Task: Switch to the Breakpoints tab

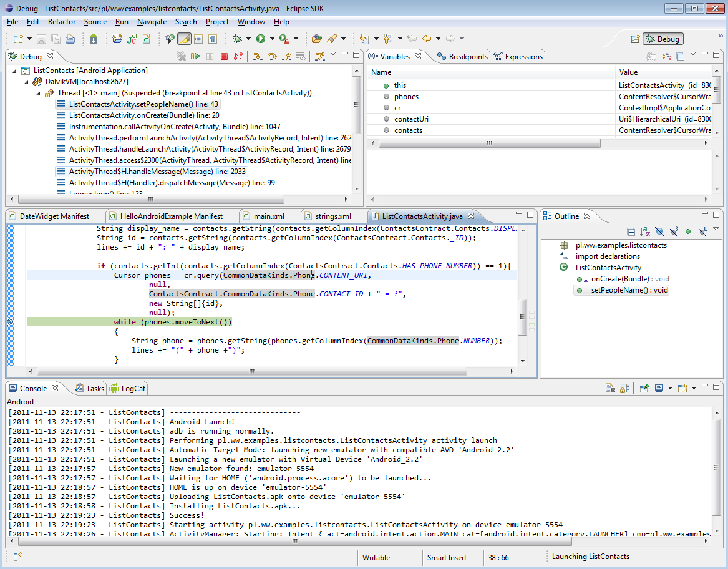Action: coord(462,57)
